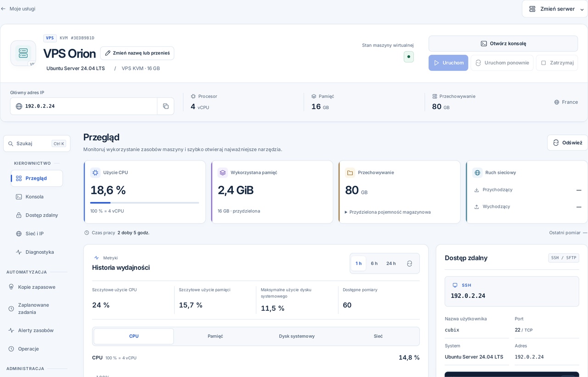Image resolution: width=588 pixels, height=377 pixels.
Task: Click the main IP address field 192.0.2.24
Action: pos(84,106)
